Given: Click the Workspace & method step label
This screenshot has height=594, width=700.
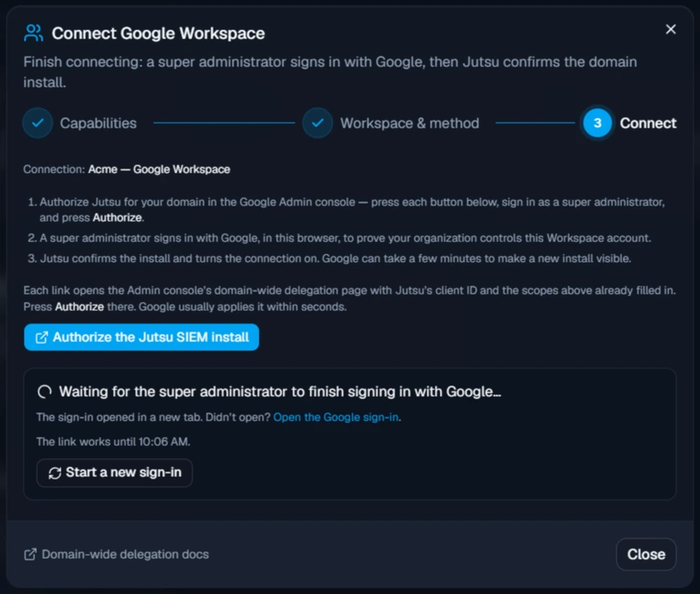Looking at the screenshot, I should tap(410, 124).
